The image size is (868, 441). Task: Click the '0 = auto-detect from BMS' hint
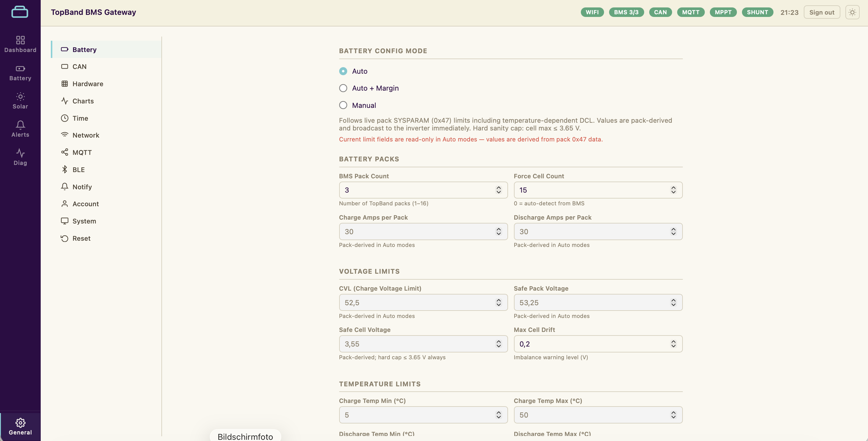pos(549,204)
